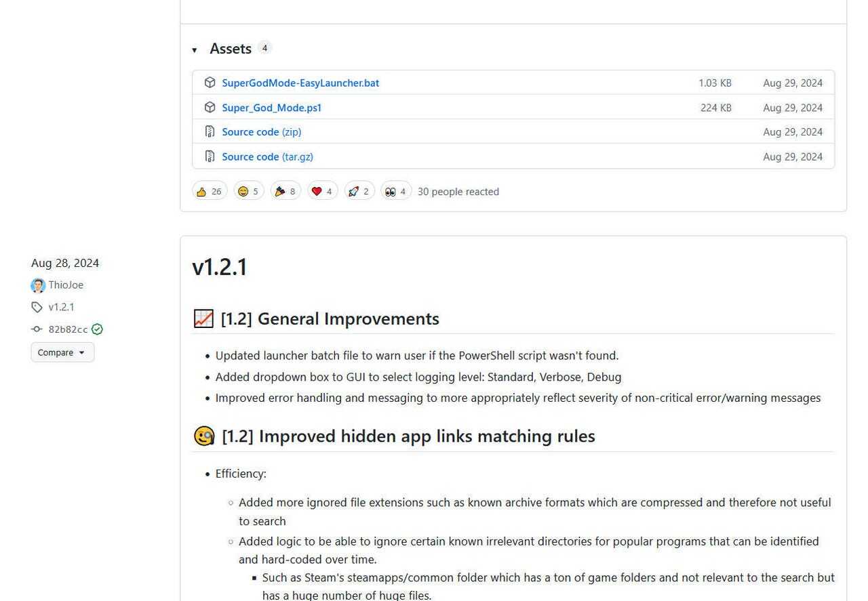The height and width of the screenshot is (601, 868).
Task: Click the v1.2.1 tag icon
Action: tap(37, 307)
